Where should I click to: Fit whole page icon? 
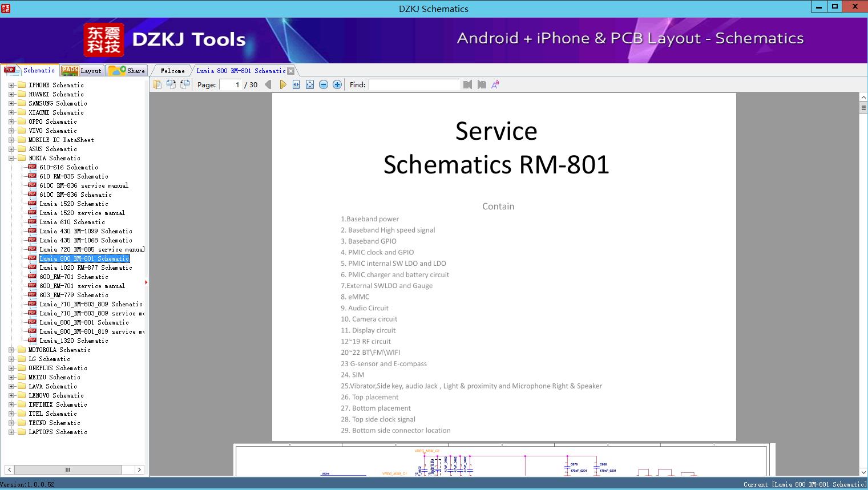[x=310, y=84]
